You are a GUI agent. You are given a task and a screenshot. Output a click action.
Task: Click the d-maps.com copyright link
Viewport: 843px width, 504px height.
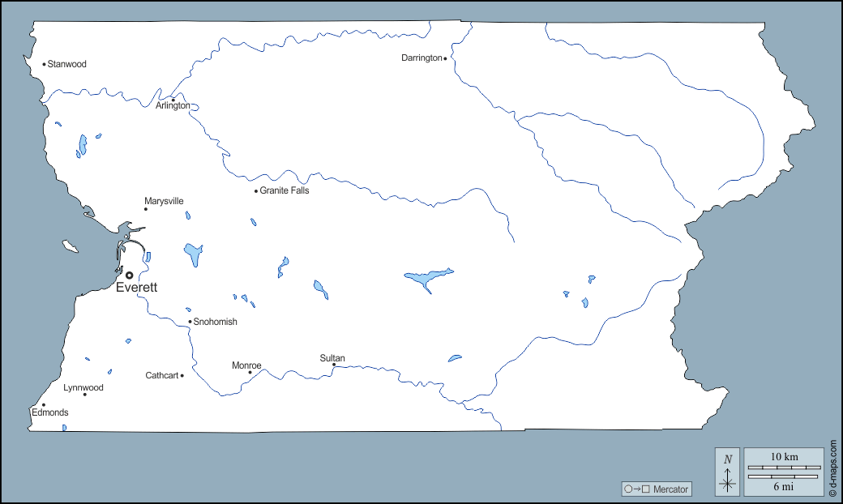832,469
